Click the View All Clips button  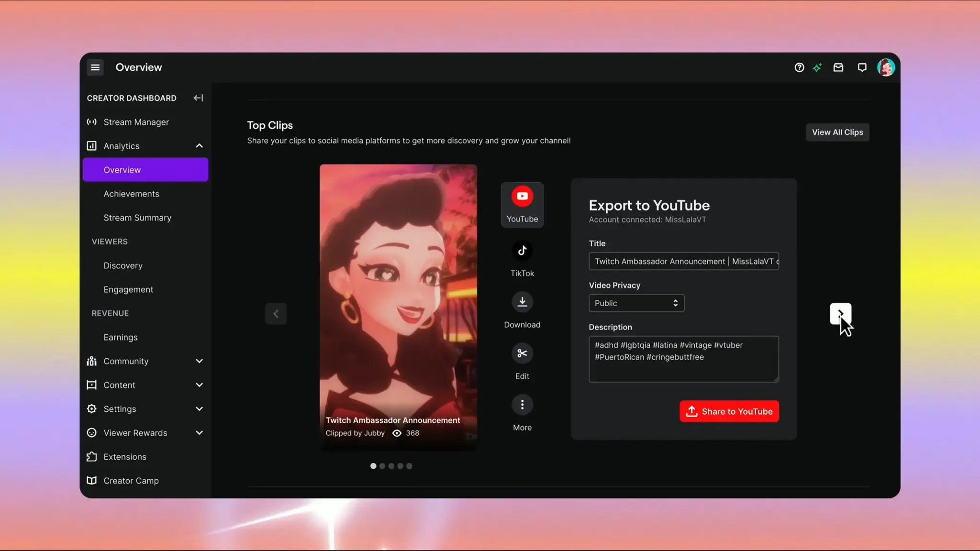pos(837,132)
